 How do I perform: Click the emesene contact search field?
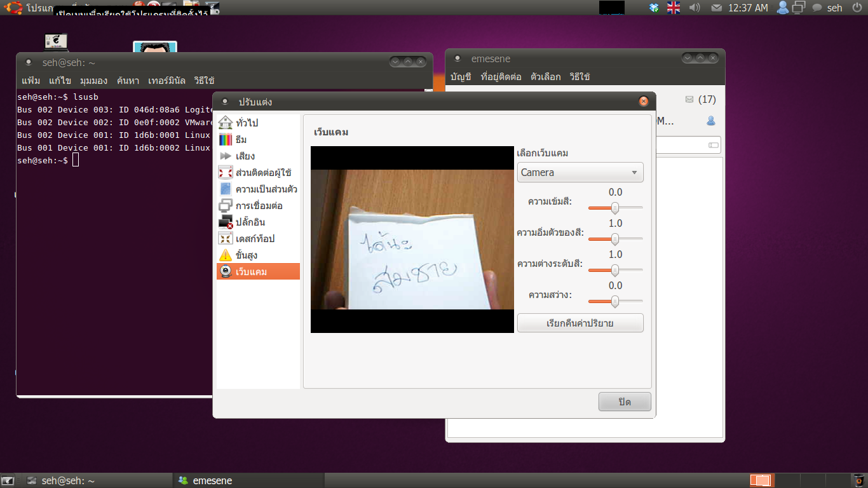(x=689, y=145)
